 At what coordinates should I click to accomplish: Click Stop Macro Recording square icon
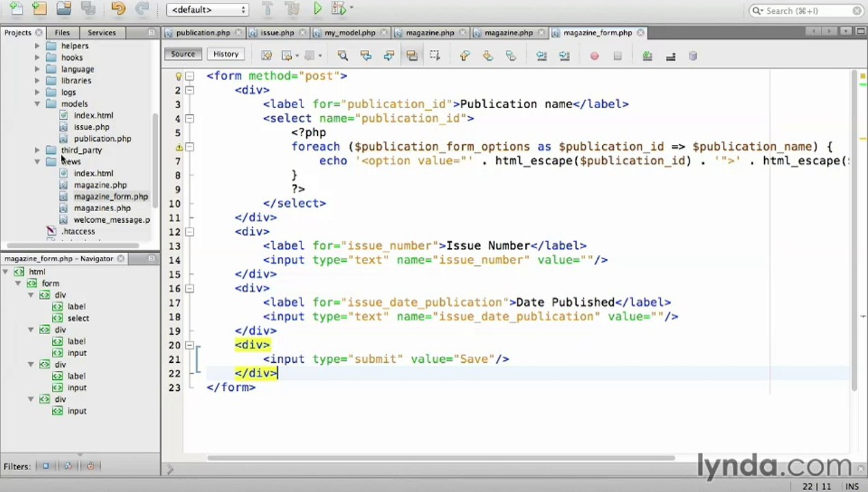[617, 56]
